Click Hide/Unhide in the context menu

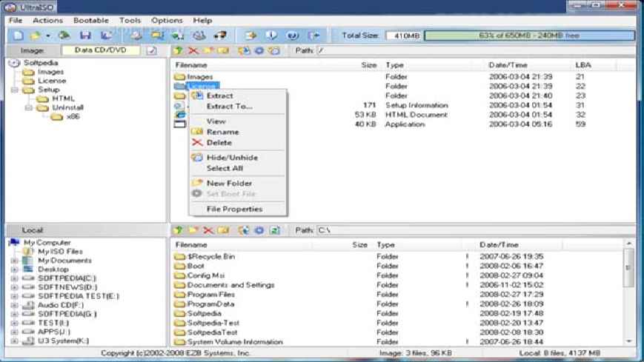point(232,158)
